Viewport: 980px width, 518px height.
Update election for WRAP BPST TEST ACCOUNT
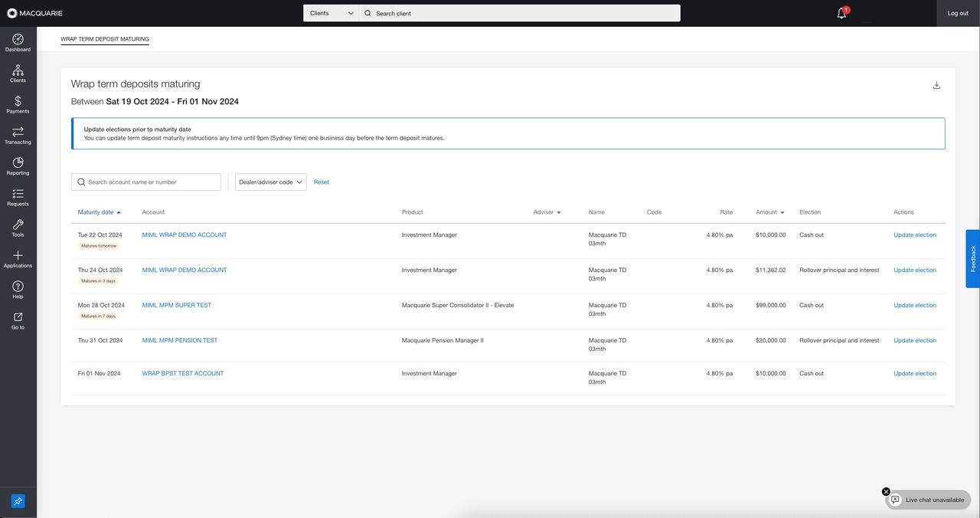coord(915,374)
